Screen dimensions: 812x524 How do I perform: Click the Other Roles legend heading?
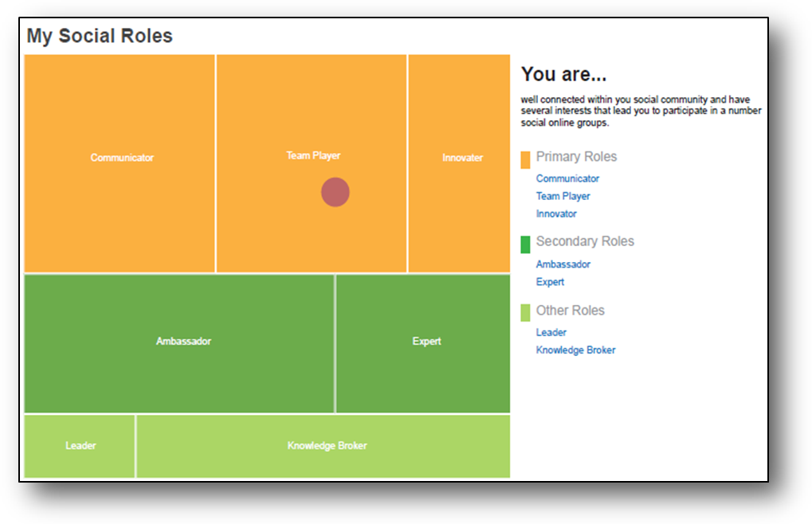coord(570,311)
